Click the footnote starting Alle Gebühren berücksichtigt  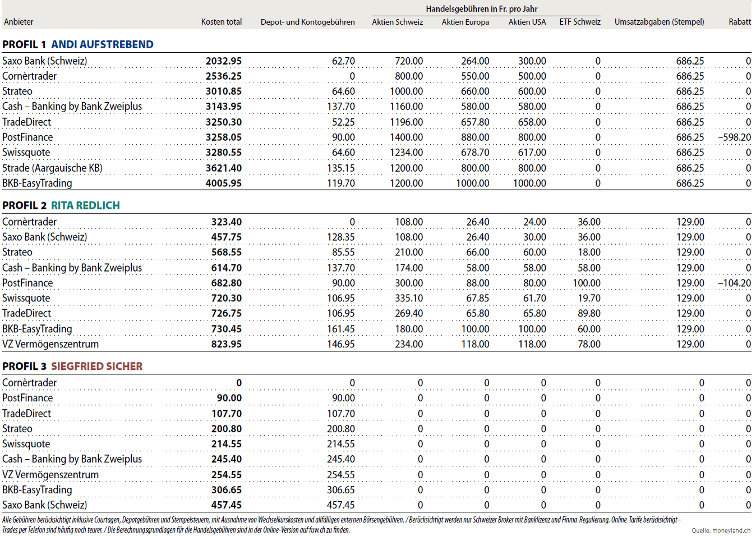[x=342, y=525]
